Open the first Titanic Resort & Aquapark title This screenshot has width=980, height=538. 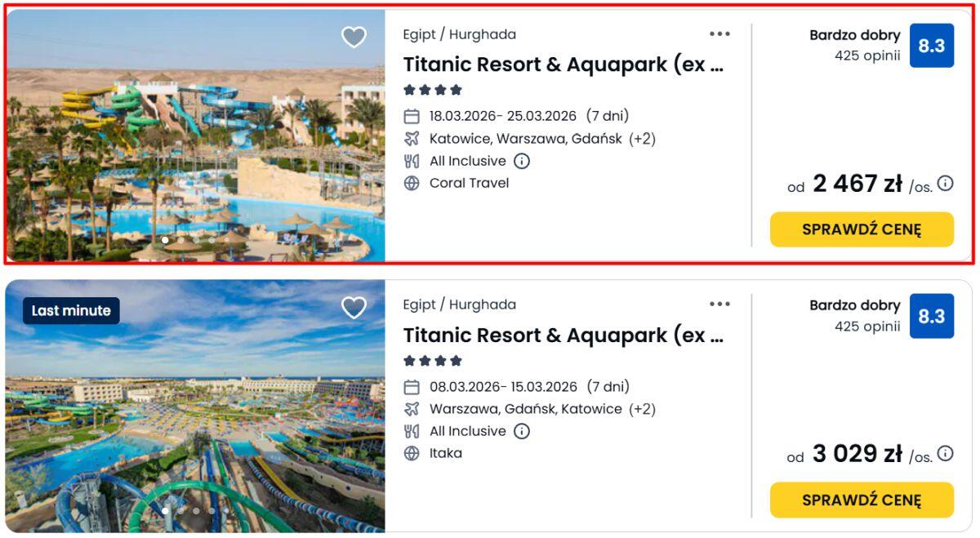pos(563,65)
